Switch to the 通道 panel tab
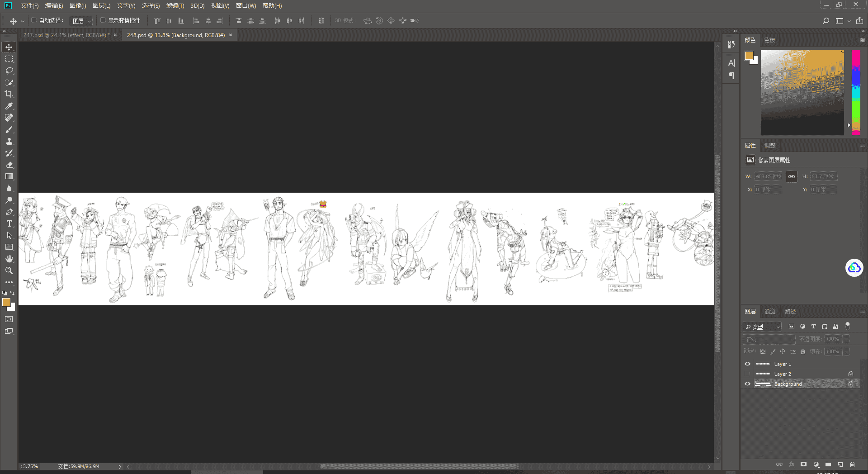 click(770, 312)
